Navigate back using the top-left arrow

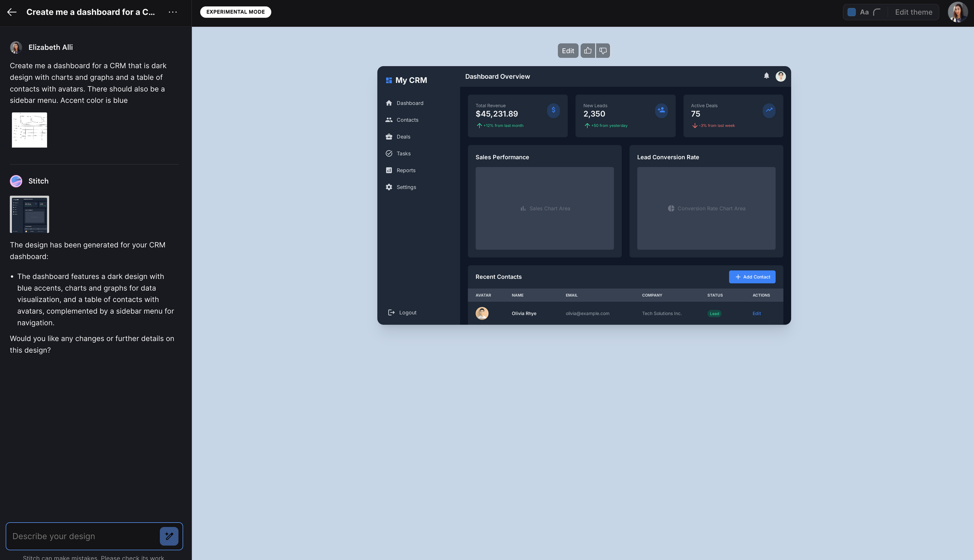[x=11, y=12]
